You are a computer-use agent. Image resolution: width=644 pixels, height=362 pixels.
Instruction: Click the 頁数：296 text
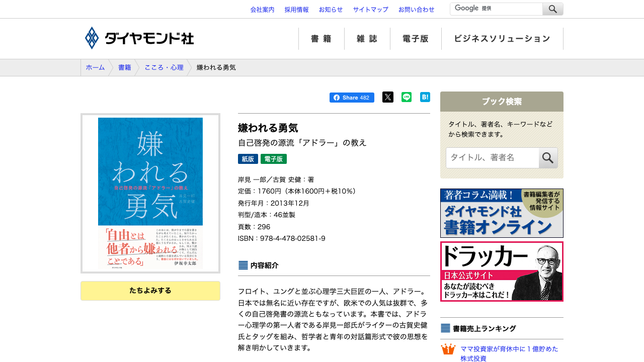click(x=254, y=227)
